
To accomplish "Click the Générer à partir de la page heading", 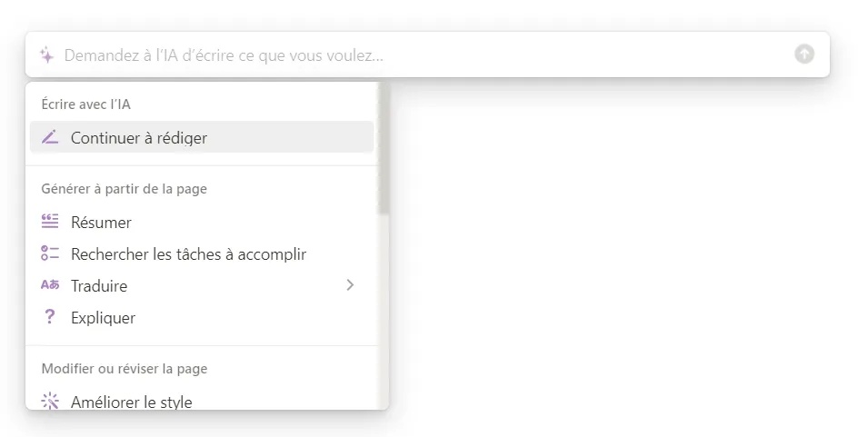I will point(124,189).
